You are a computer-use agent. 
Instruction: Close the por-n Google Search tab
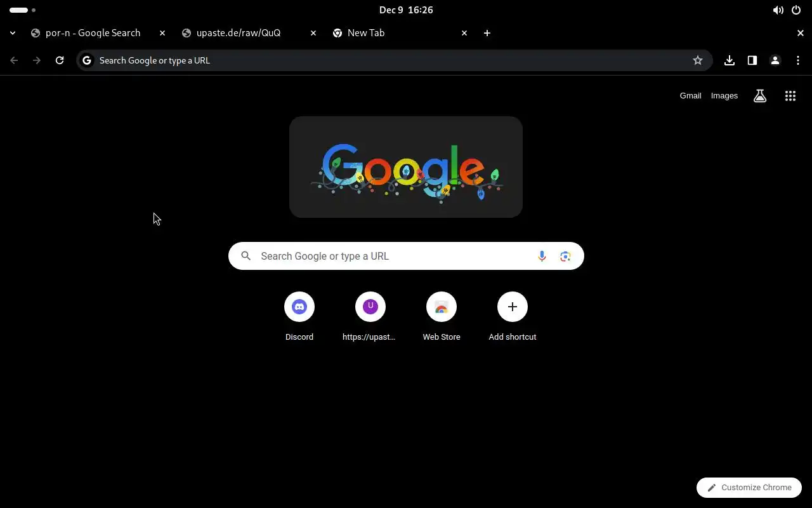[x=162, y=33]
